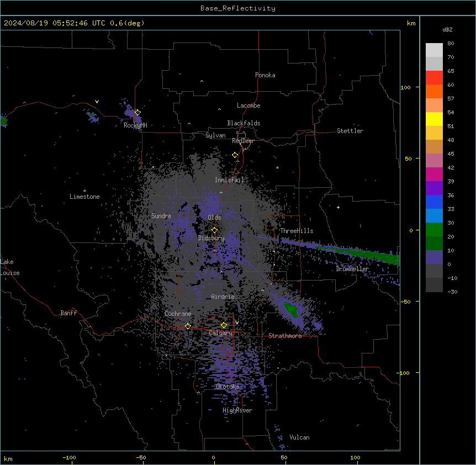Click the green high-reflectivity cell near Strathmore
This screenshot has height=465, width=476.
point(290,309)
